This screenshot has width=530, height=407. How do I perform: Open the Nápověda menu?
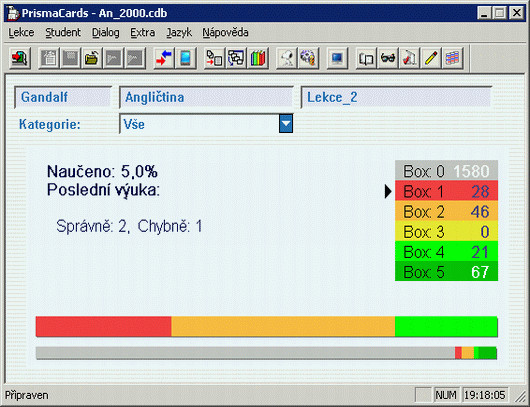click(225, 32)
